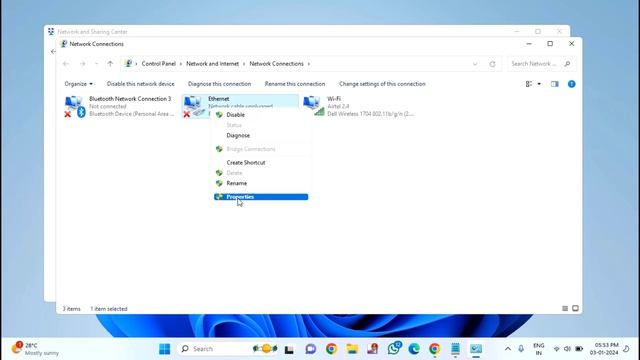Image resolution: width=640 pixels, height=360 pixels.
Task: Refresh the Network Connections view
Action: 492,64
